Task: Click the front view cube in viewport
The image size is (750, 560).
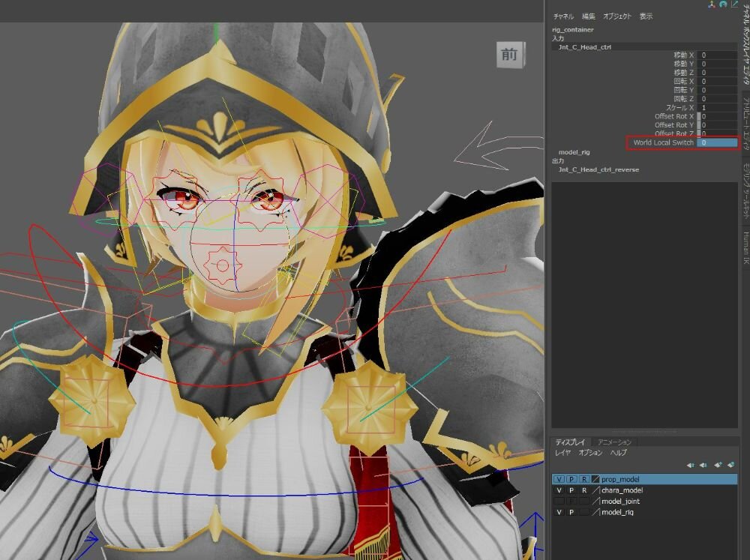Action: coord(510,55)
